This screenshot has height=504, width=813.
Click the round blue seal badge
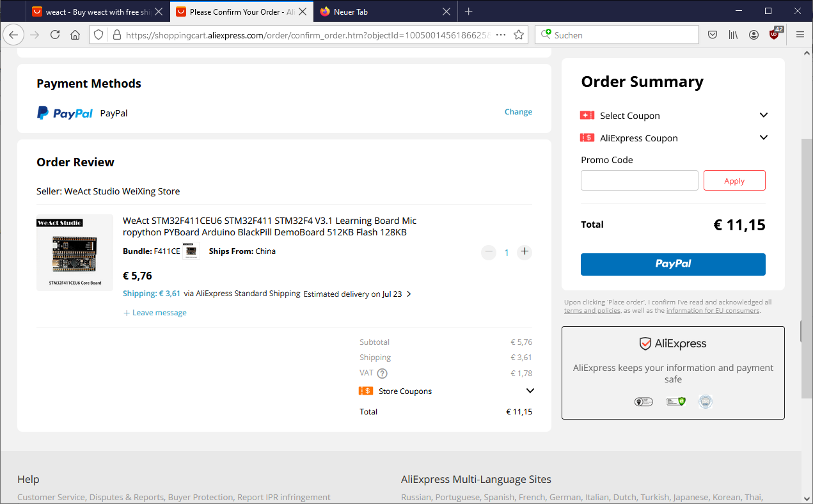(x=706, y=402)
